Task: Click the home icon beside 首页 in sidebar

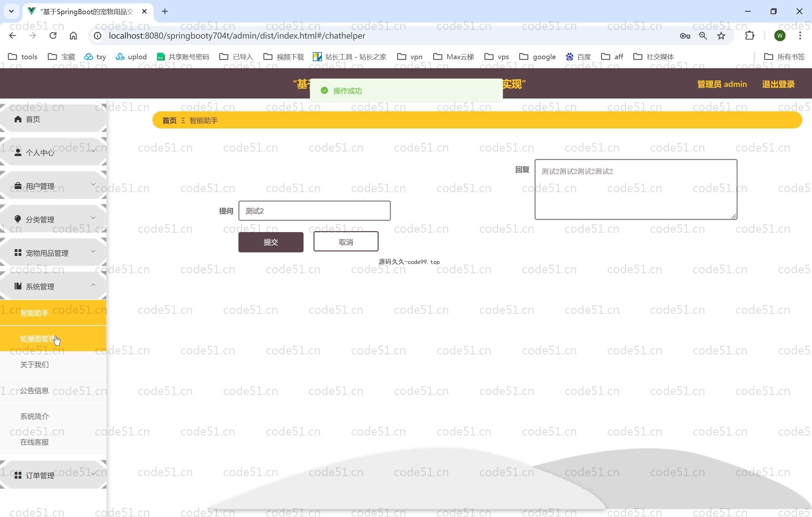Action: click(x=18, y=119)
